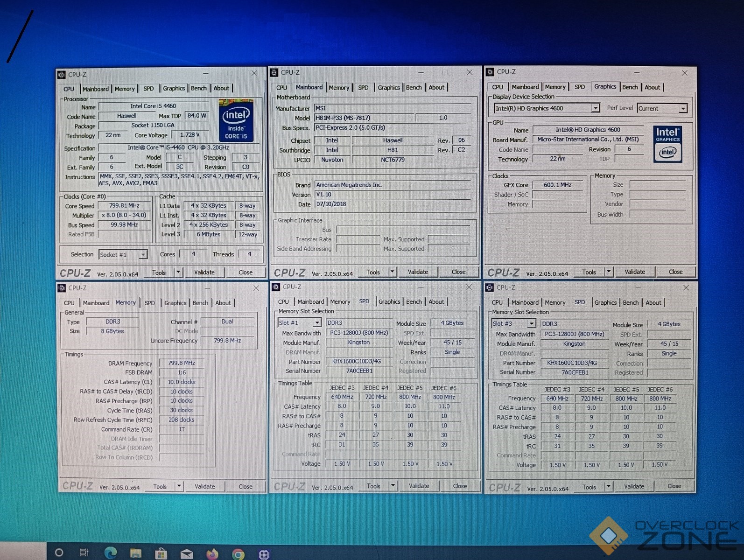Click the processor Name field Intel Core i5 4460

(x=153, y=106)
